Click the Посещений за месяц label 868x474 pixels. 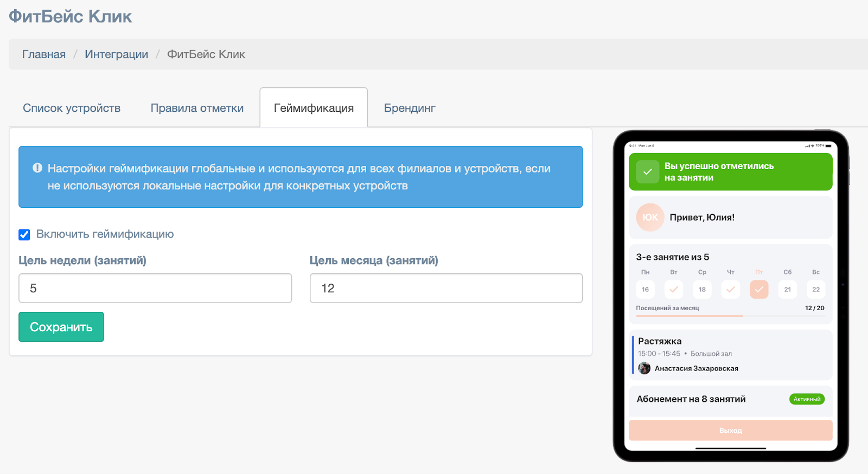[667, 308]
